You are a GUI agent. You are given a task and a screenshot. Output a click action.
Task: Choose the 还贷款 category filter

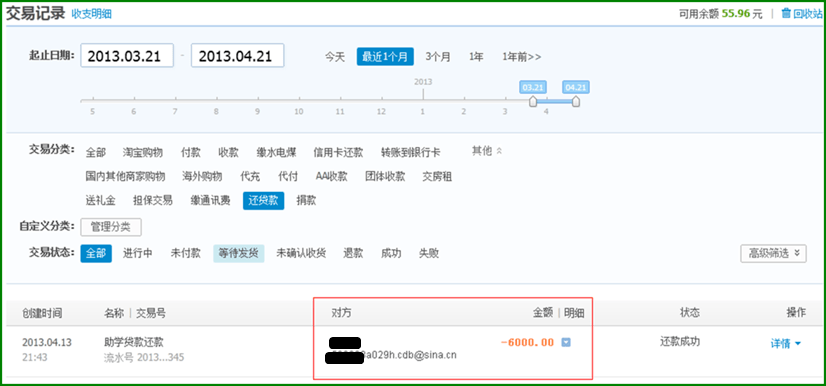coord(263,201)
